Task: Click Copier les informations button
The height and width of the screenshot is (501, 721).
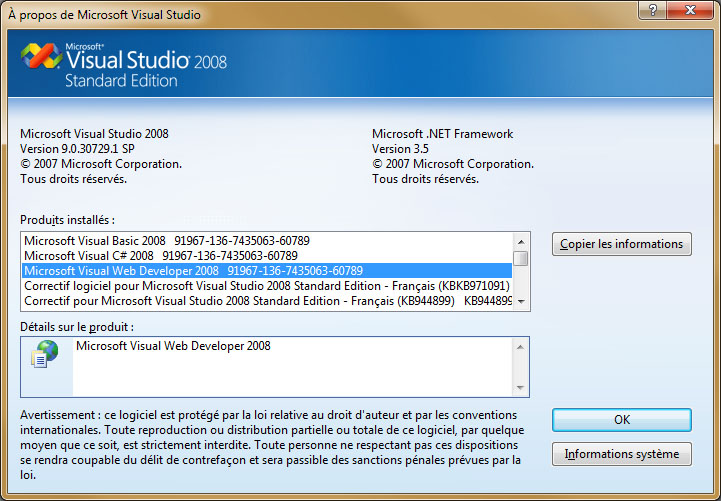Action: pos(622,244)
